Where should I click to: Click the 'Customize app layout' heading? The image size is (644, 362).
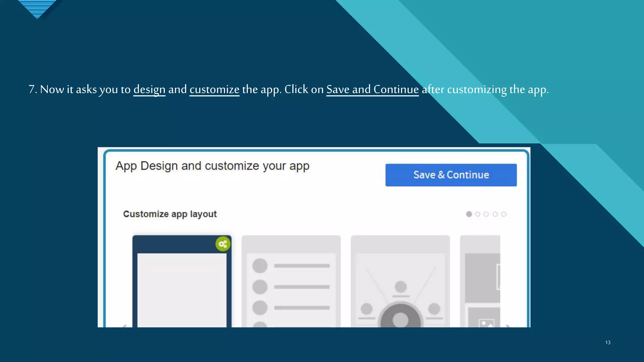[170, 214]
